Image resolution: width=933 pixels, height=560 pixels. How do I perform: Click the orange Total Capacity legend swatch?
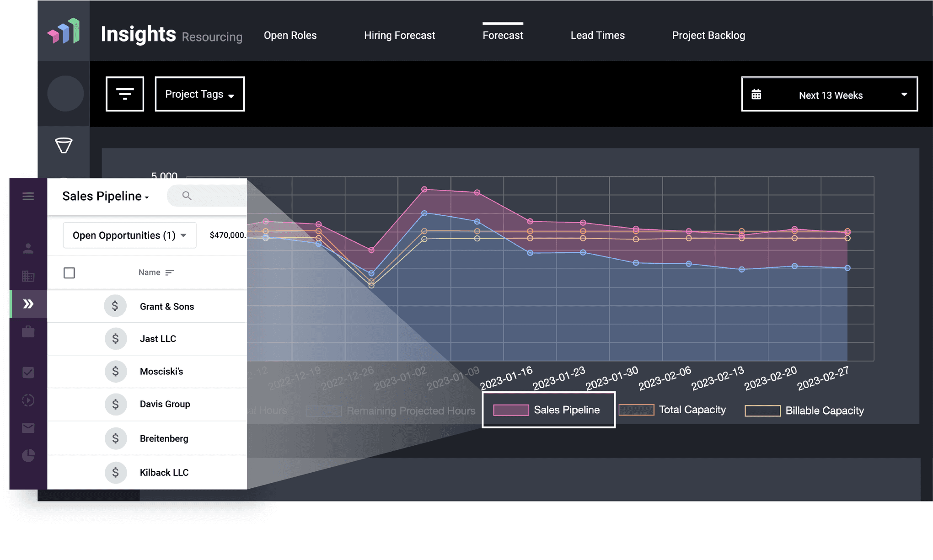636,410
